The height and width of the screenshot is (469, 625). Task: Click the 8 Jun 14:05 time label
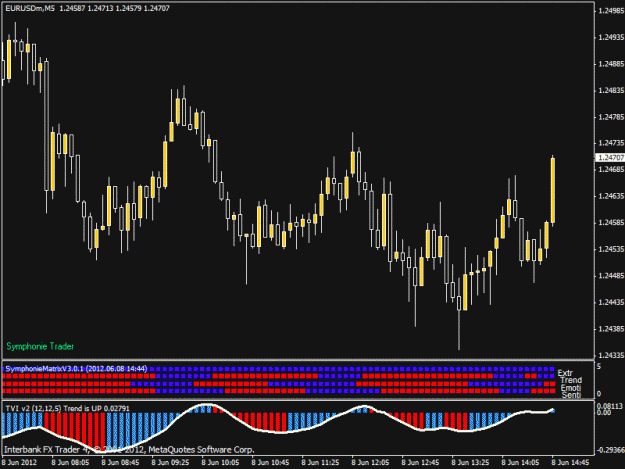520,463
